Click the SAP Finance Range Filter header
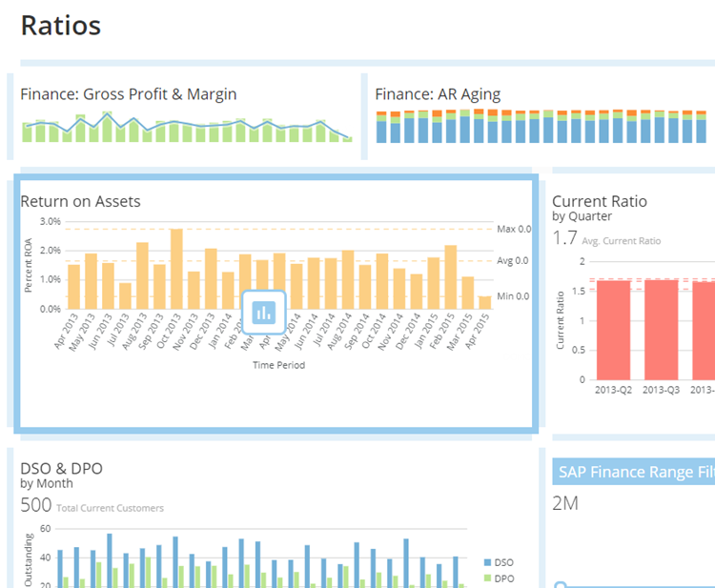Screen dimensions: 715x588 [x=635, y=470]
